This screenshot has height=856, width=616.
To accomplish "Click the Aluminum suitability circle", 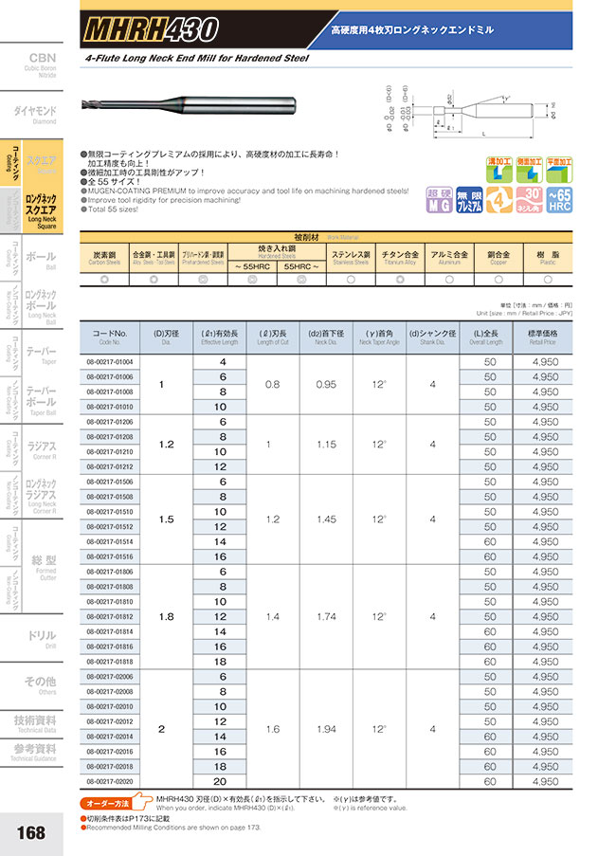I will pos(449,280).
